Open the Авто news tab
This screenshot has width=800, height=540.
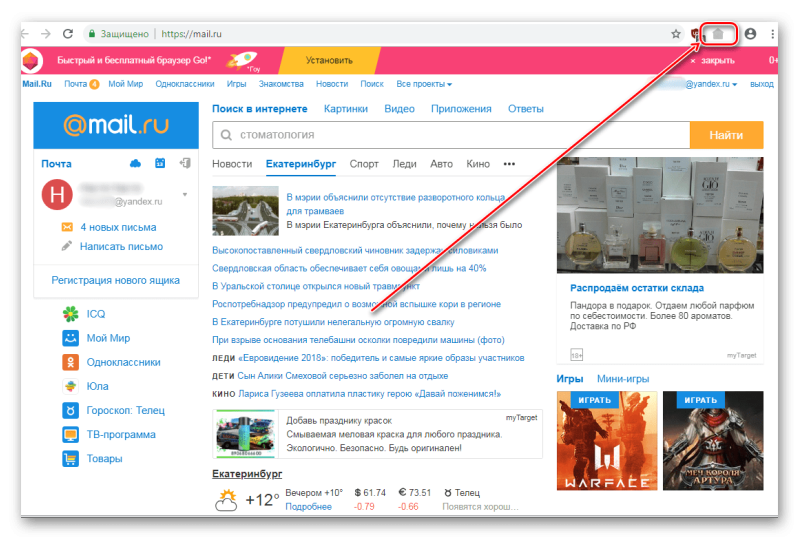point(441,164)
